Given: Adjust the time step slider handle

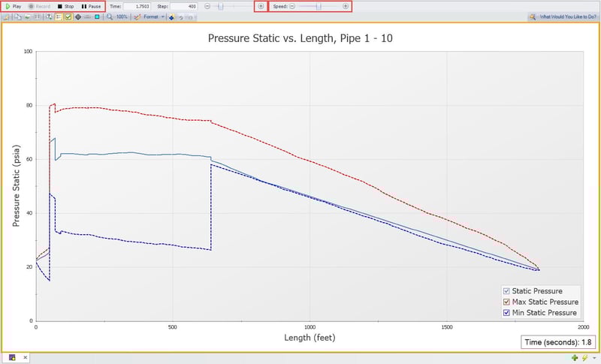Looking at the screenshot, I should tap(221, 6).
